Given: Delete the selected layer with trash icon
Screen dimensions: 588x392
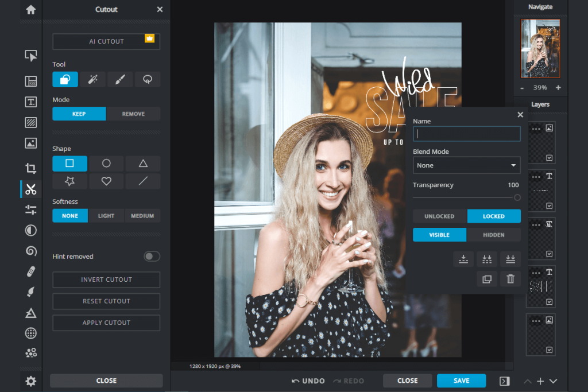Looking at the screenshot, I should [x=510, y=278].
